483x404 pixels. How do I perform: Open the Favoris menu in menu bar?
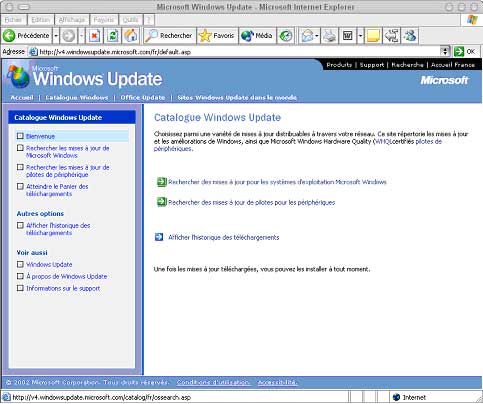tap(103, 20)
